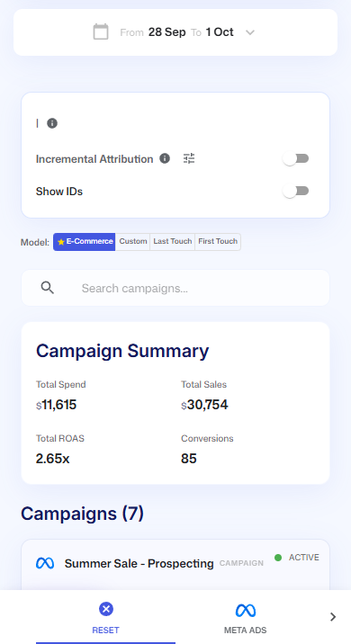This screenshot has height=644, width=351.
Task: Click the Total Spend value $11,615
Action: (x=57, y=405)
